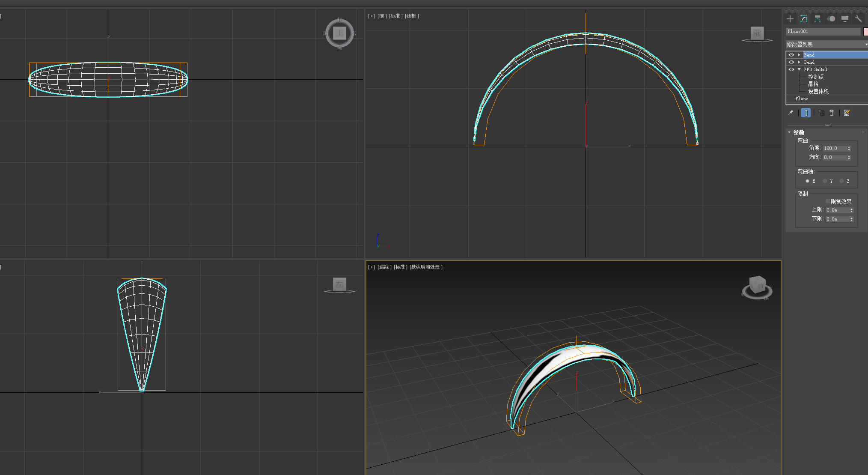This screenshot has height=475, width=868.
Task: Enable the 限制效果 checkbox
Action: pos(828,201)
